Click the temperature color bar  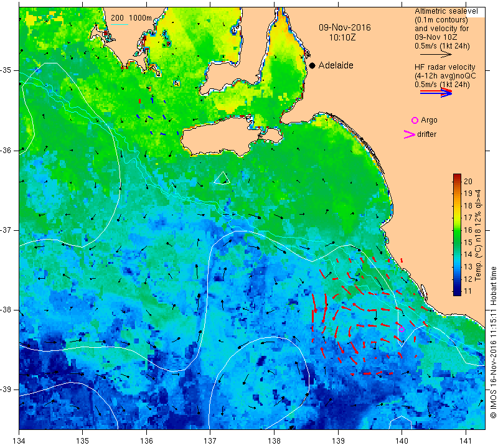[457, 235]
